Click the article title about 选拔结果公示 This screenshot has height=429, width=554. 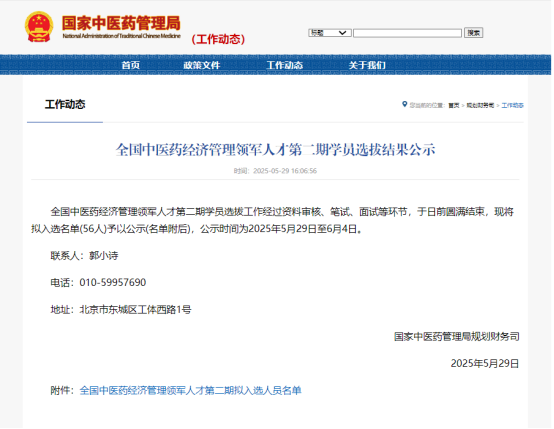pyautogui.click(x=275, y=150)
